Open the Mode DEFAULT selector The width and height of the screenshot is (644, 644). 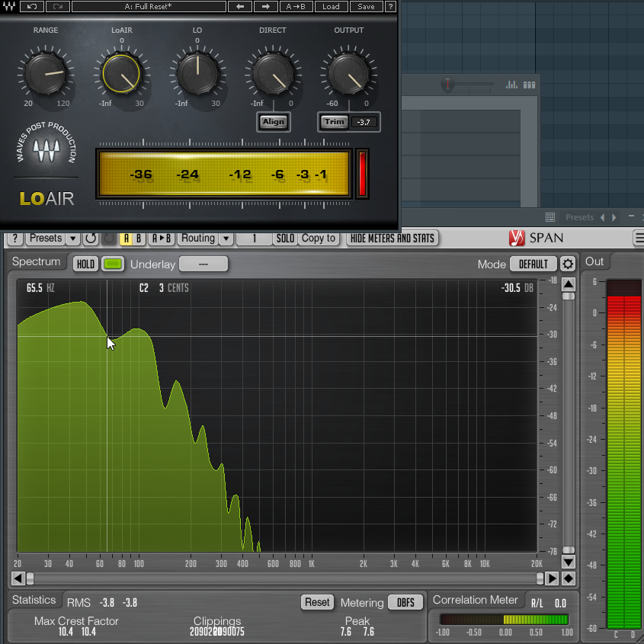pos(533,264)
